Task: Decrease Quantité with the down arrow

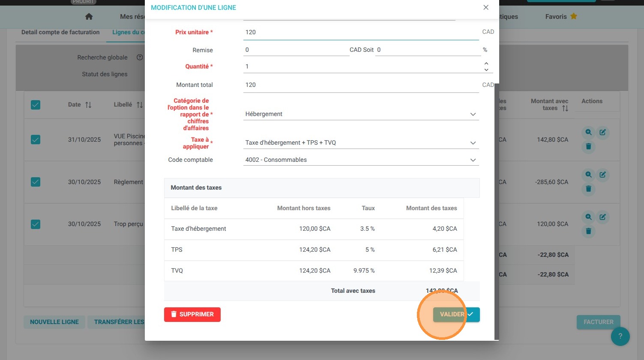Action: (x=486, y=69)
